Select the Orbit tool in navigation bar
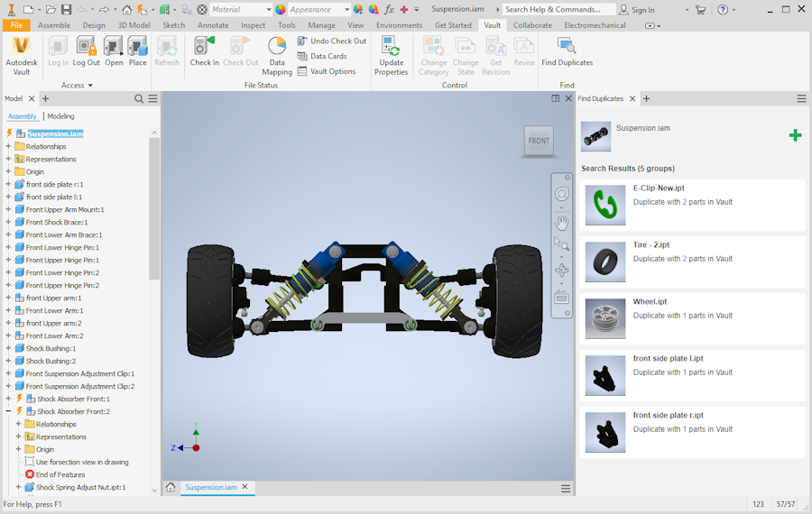The image size is (812, 514). click(562, 271)
